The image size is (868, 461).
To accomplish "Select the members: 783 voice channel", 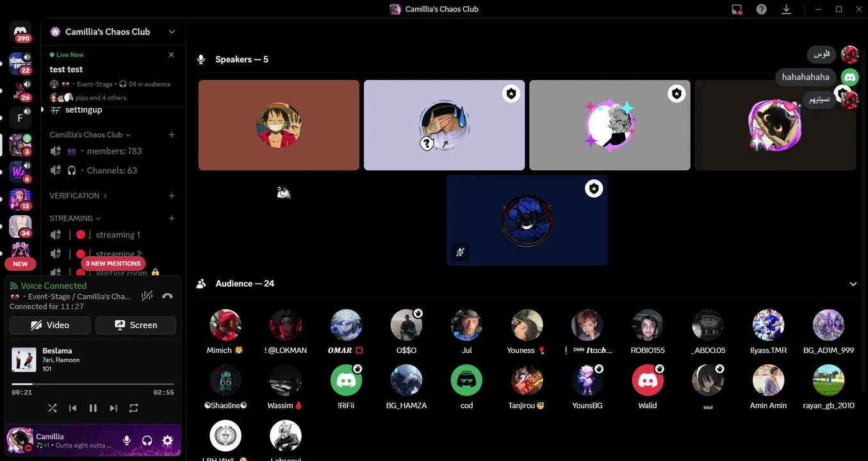I will pyautogui.click(x=114, y=151).
